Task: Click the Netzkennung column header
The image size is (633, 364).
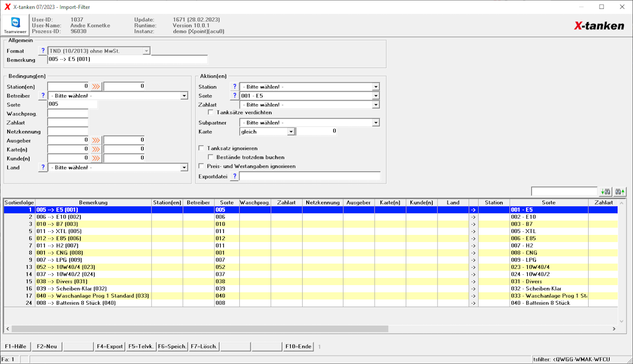Action: click(322, 203)
